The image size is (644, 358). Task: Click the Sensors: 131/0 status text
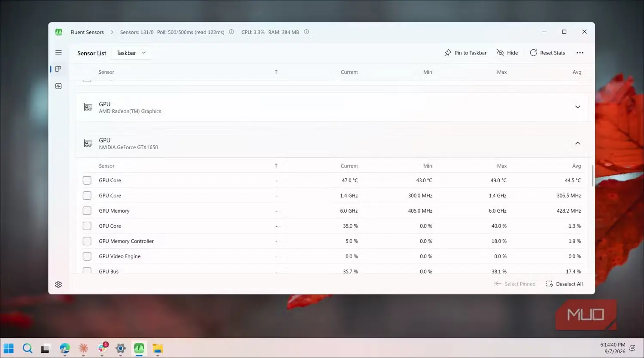click(137, 32)
